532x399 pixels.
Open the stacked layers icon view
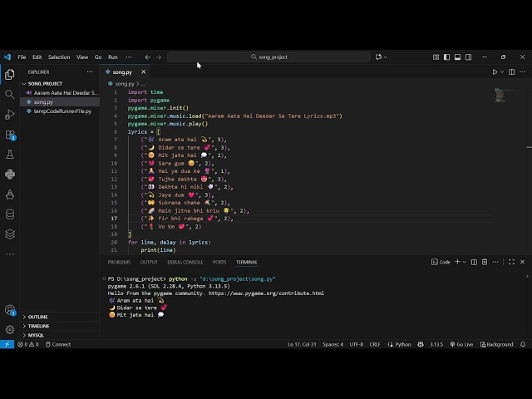[10, 234]
